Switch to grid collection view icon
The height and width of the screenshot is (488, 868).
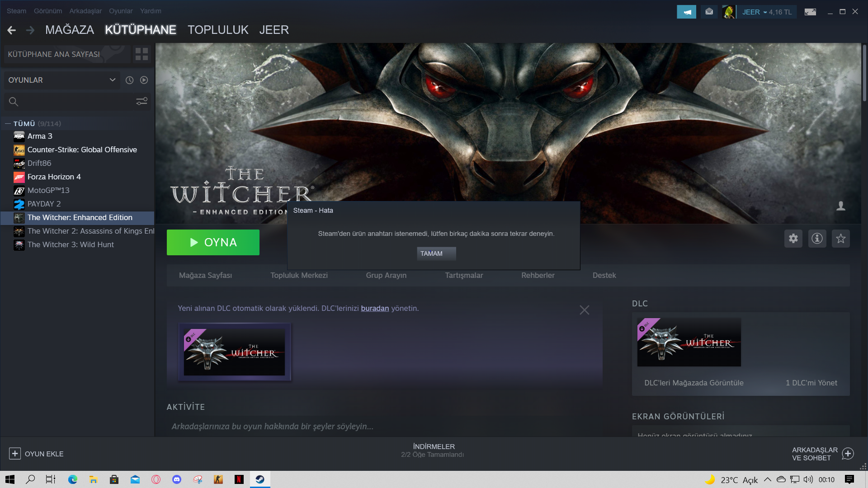click(142, 54)
